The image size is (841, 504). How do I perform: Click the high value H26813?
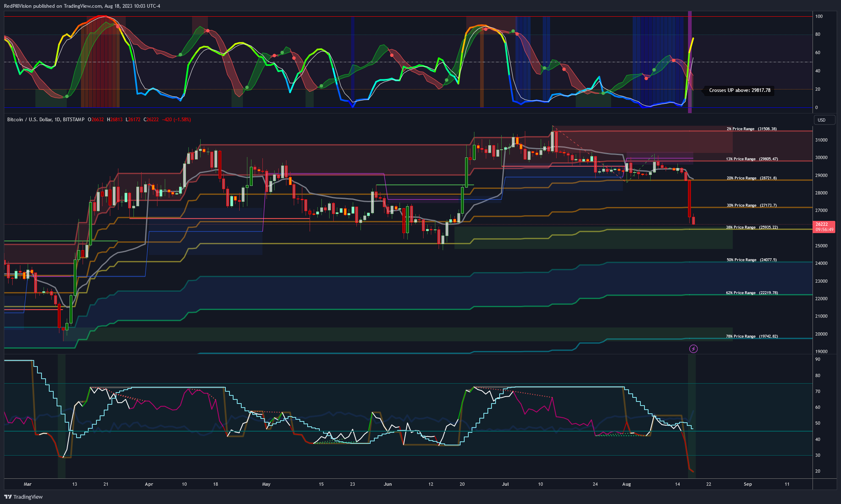pyautogui.click(x=115, y=120)
